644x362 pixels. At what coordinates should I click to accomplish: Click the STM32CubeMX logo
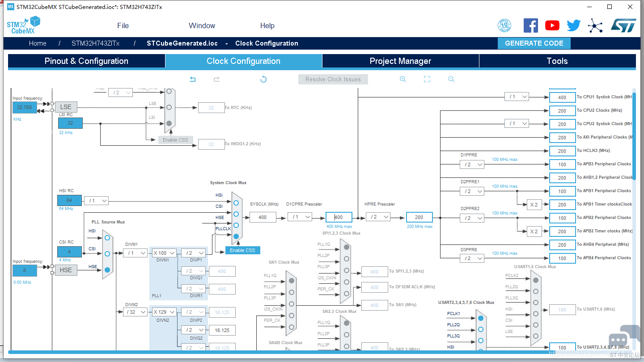(x=24, y=25)
